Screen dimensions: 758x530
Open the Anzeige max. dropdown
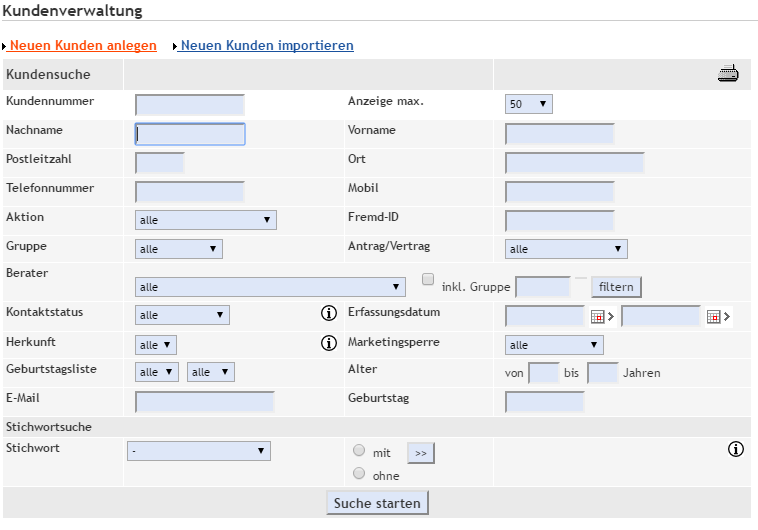pyautogui.click(x=529, y=104)
